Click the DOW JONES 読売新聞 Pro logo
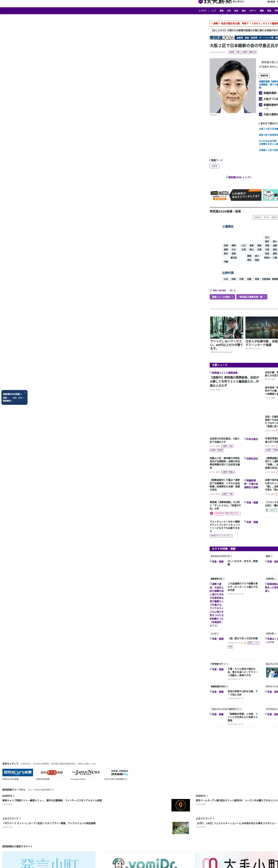This screenshot has width=278, height=868. (119, 772)
